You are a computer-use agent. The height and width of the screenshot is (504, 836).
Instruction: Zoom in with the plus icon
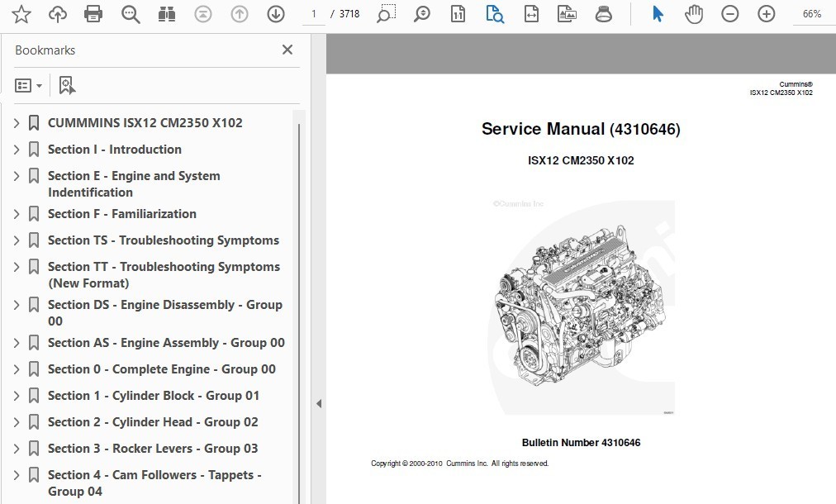click(x=766, y=14)
